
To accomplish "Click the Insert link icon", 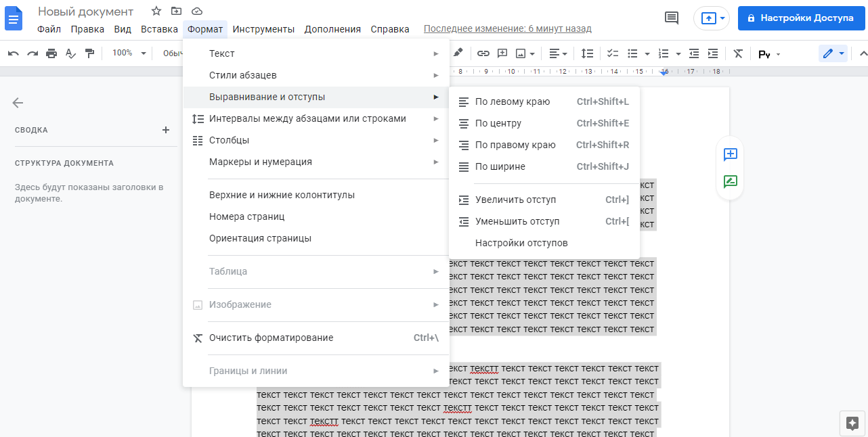I will tap(483, 53).
